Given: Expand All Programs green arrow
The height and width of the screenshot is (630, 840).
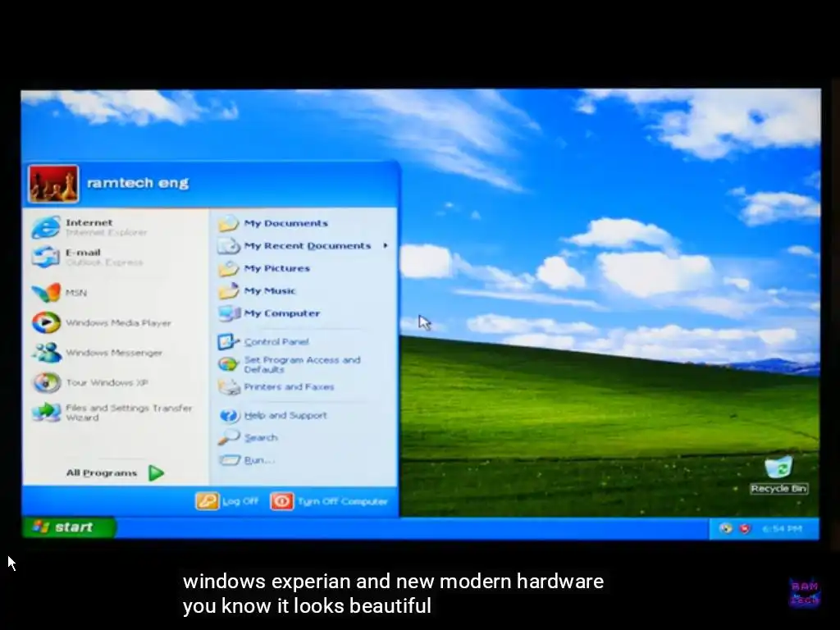Looking at the screenshot, I should pos(156,473).
